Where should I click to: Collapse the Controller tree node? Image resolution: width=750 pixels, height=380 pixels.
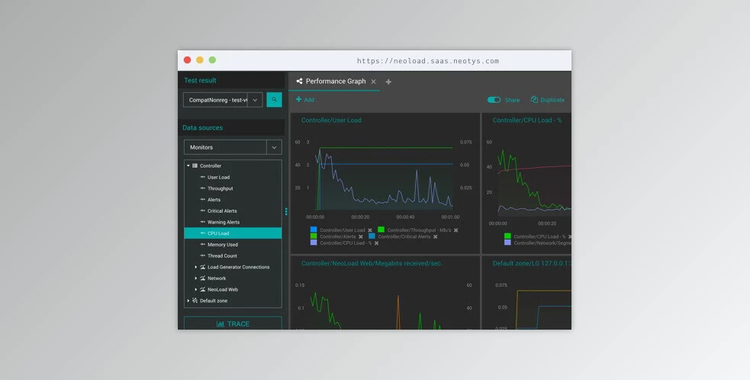(x=188, y=166)
